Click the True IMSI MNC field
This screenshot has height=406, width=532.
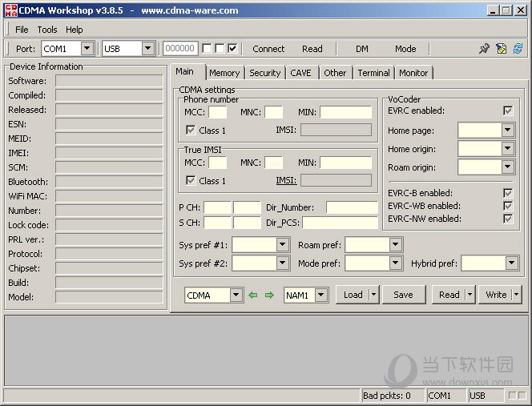[273, 163]
